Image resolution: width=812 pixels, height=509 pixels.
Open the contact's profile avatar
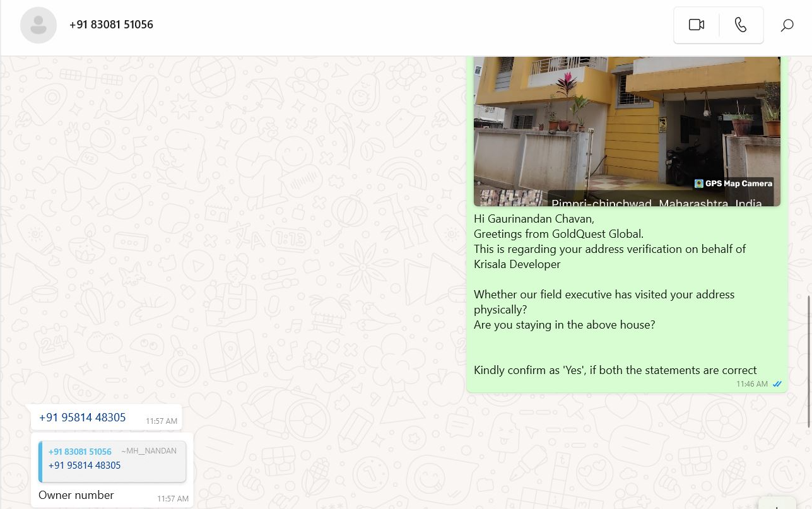[38, 25]
